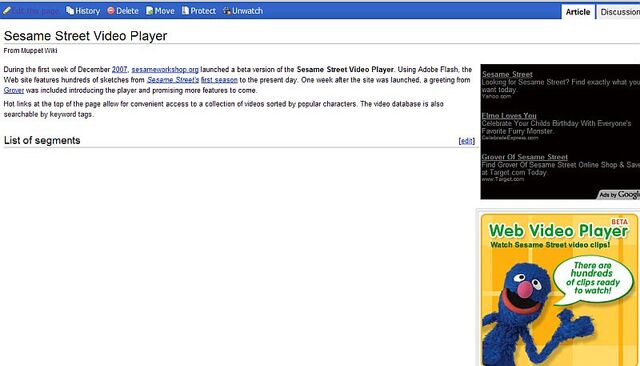Select Protect in the toolbar
Screen dimensions: 640x366
[x=203, y=11]
